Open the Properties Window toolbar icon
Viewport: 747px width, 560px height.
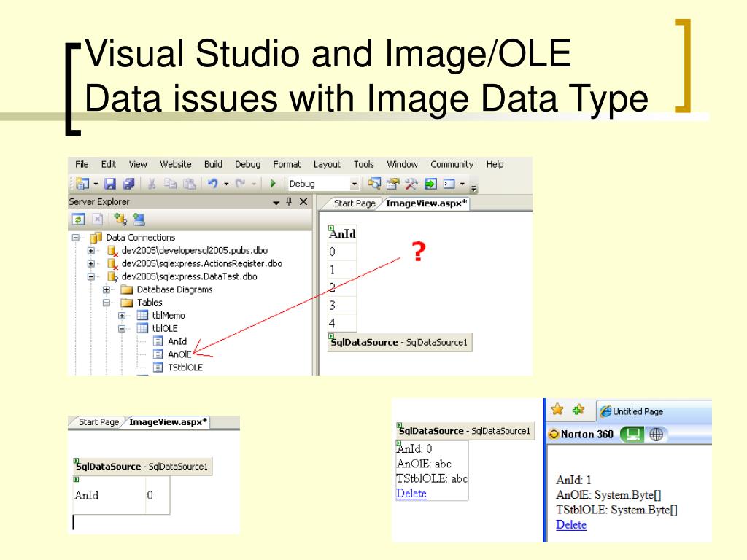tap(393, 184)
